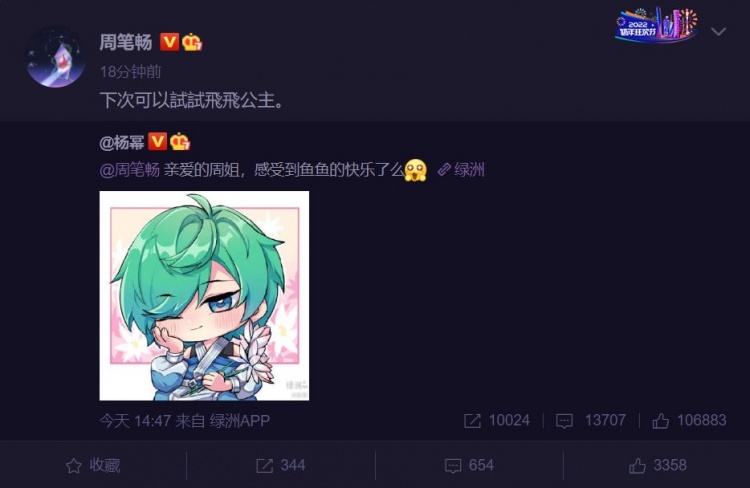Open the @杨幂 original poster link
The height and width of the screenshot is (488, 750).
[122, 142]
